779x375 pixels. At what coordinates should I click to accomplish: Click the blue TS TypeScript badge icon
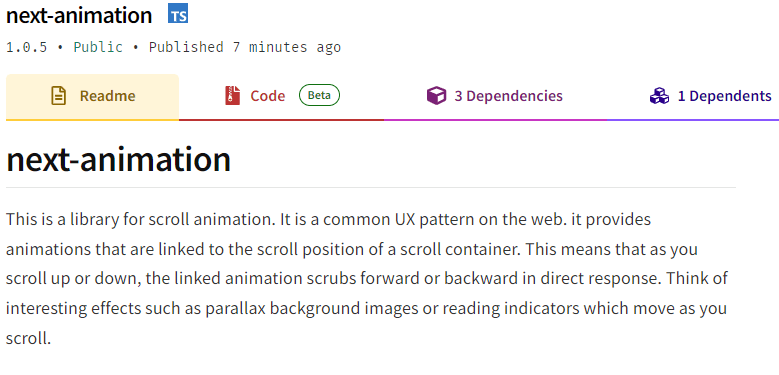click(x=178, y=13)
